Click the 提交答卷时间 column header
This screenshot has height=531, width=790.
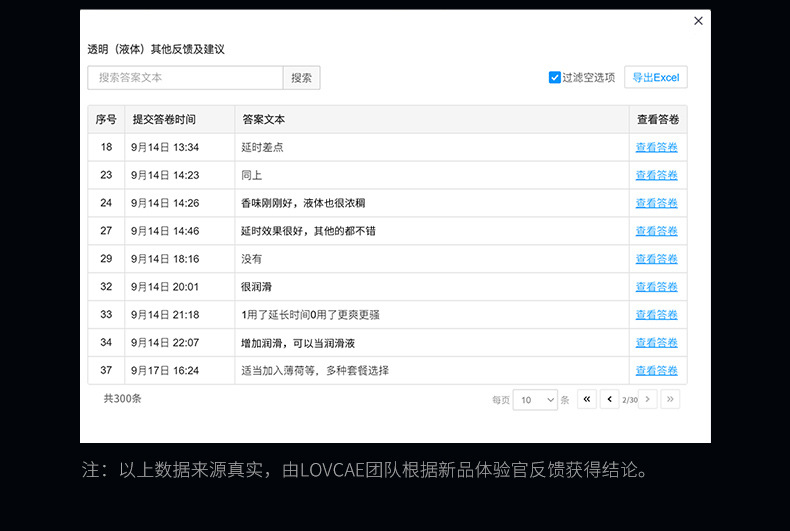click(x=164, y=119)
